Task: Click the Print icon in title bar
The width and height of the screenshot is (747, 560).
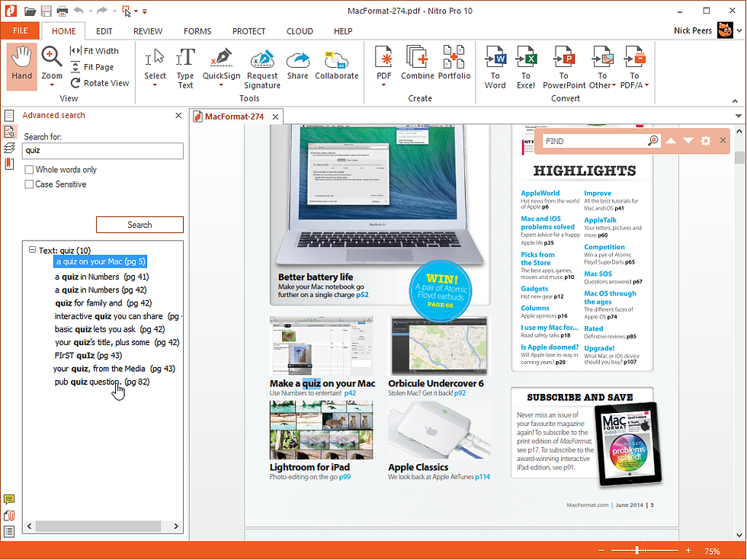Action: point(62,11)
